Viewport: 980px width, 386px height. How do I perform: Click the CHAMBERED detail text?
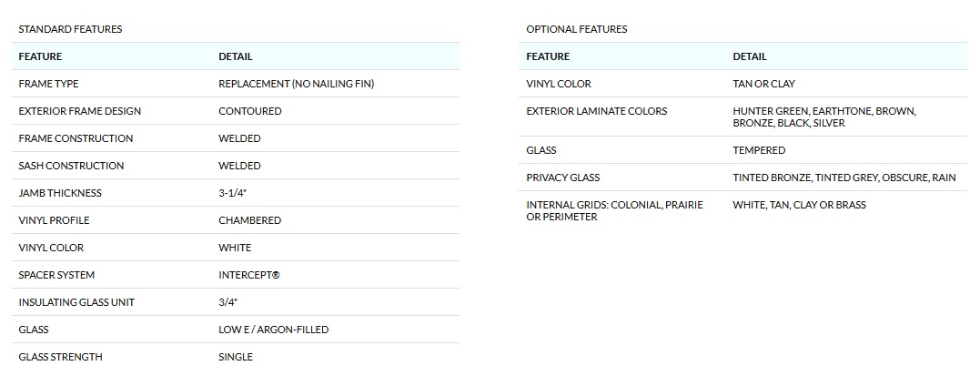249,220
